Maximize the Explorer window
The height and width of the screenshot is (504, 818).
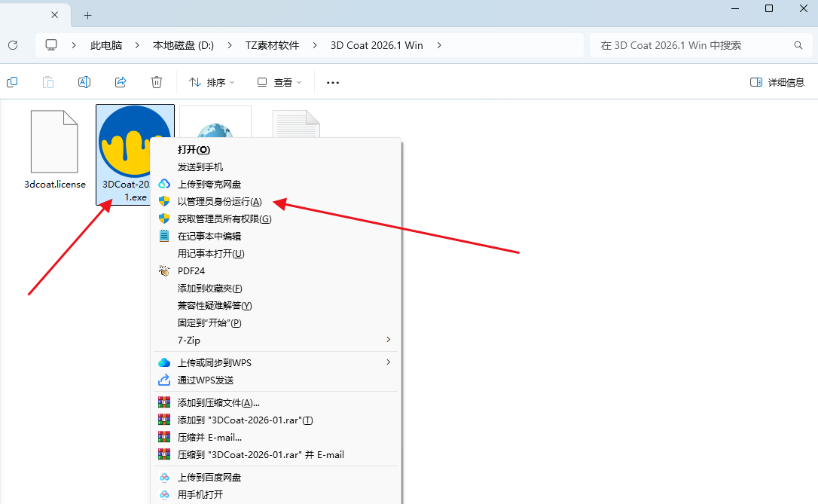pos(769,8)
